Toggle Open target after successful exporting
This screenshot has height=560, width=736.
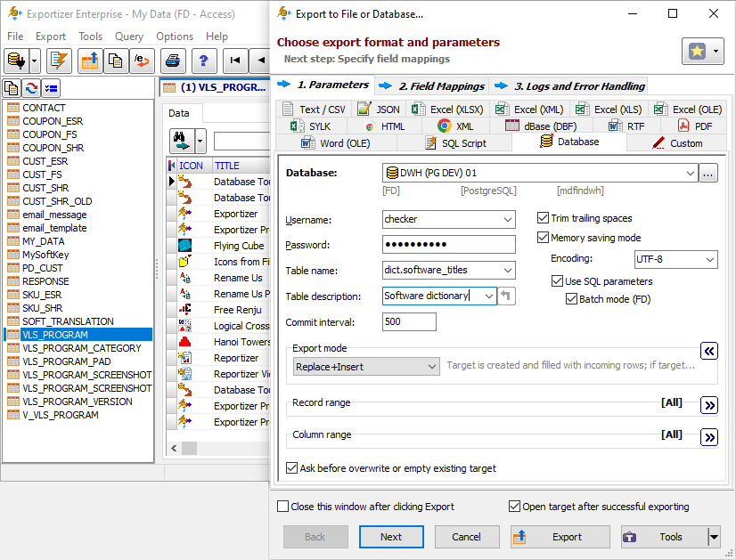click(x=514, y=507)
